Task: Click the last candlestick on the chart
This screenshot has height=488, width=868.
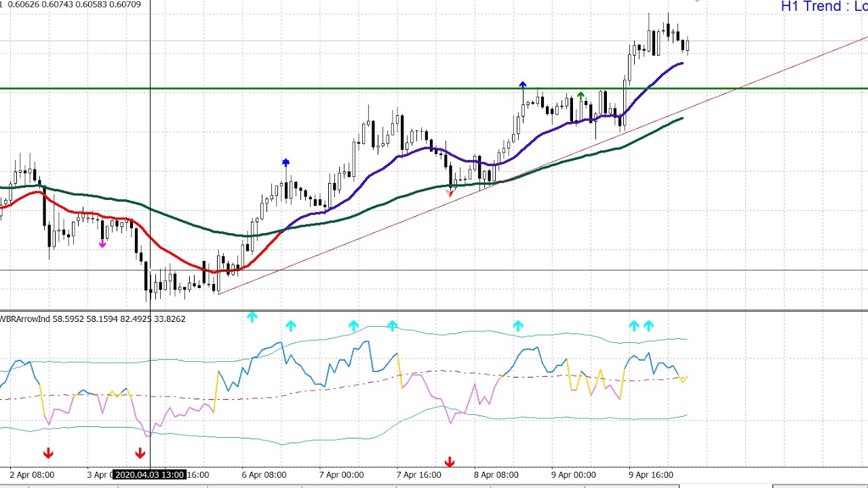Action: click(x=687, y=45)
